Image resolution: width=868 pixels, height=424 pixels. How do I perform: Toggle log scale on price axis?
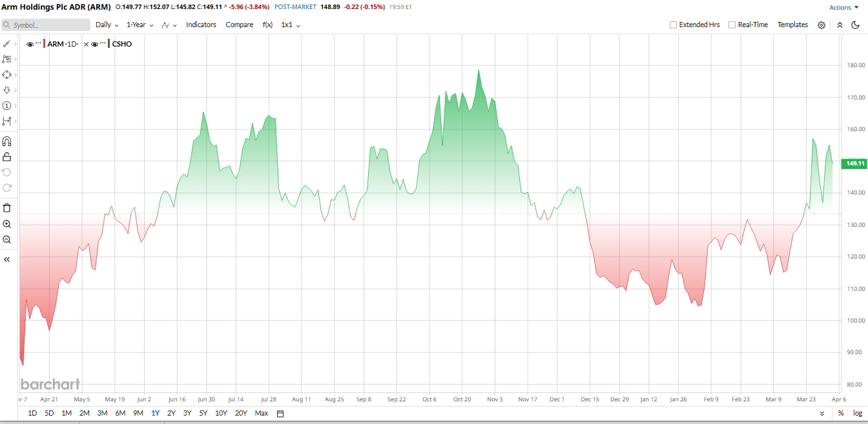[x=858, y=414]
